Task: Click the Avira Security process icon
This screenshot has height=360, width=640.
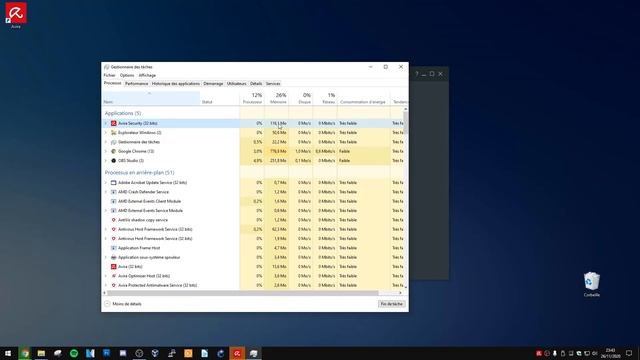Action: click(113, 123)
